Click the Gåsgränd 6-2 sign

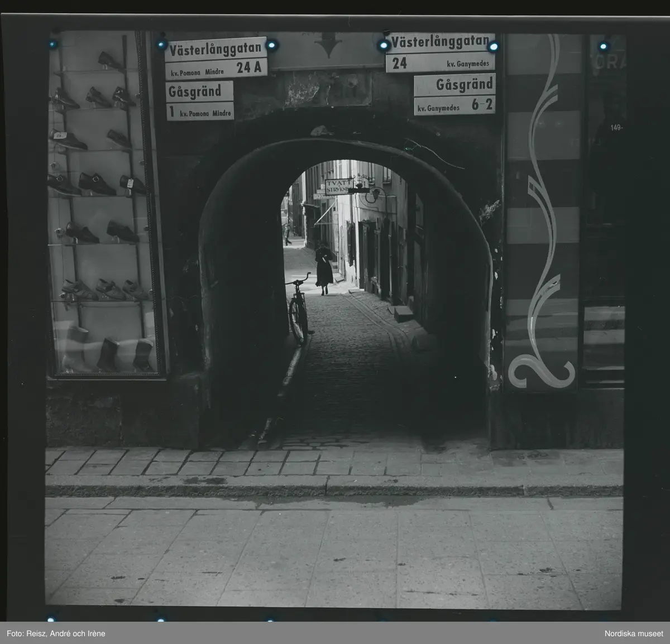point(454,95)
